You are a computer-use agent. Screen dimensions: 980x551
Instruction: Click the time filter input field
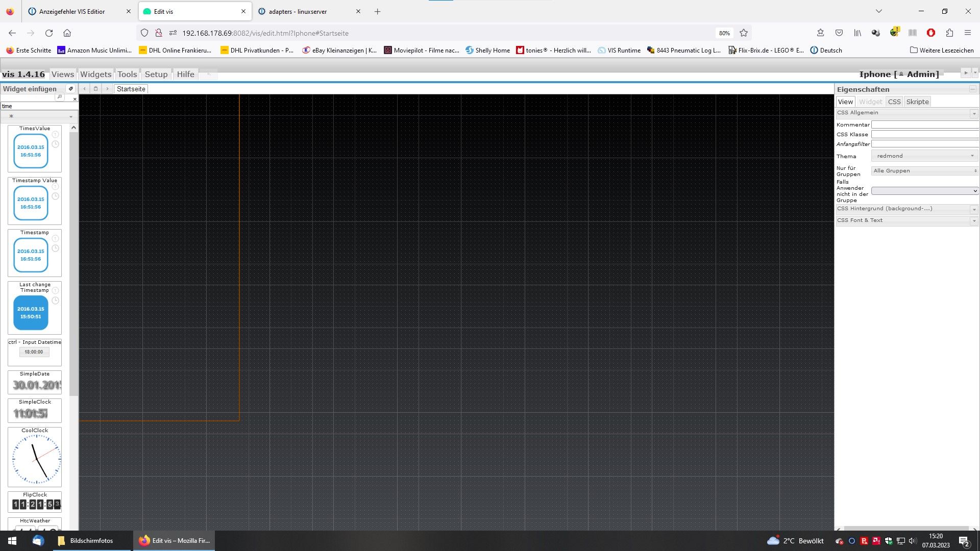pos(31,106)
